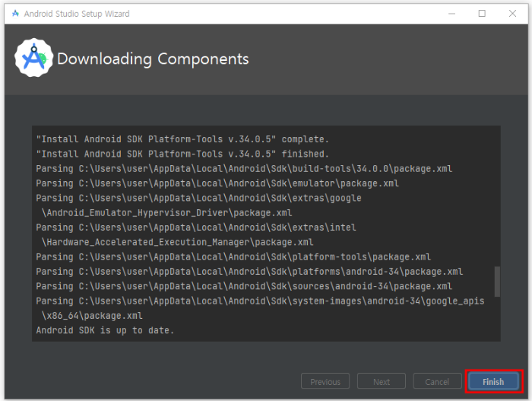
Task: Click the Platform-Tools v.34.0.5 'finished.' line
Action: tap(182, 154)
